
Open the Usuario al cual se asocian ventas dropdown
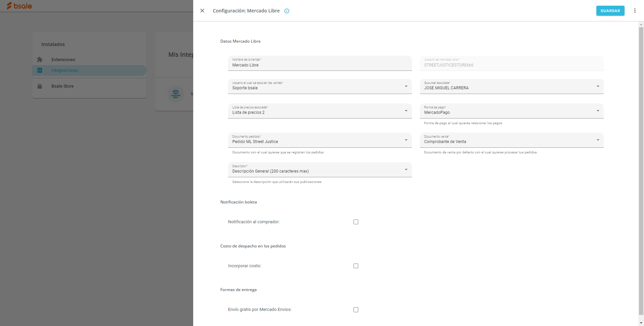(x=320, y=86)
